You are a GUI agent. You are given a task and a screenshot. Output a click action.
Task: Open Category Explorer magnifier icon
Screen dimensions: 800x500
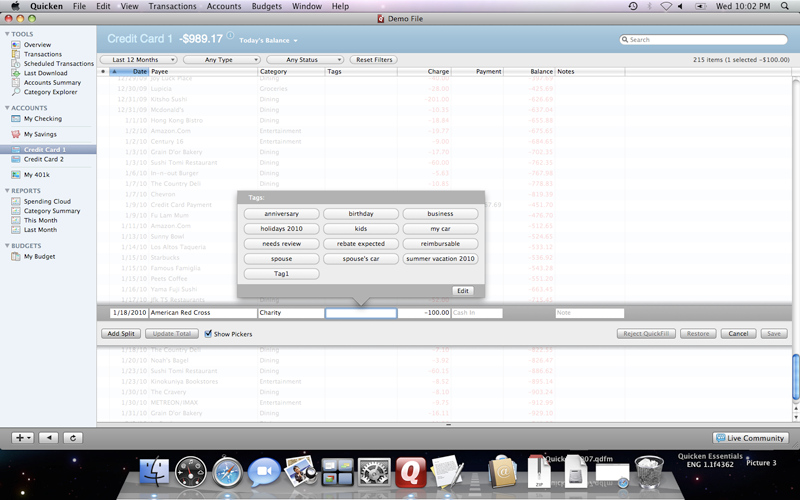tap(16, 92)
